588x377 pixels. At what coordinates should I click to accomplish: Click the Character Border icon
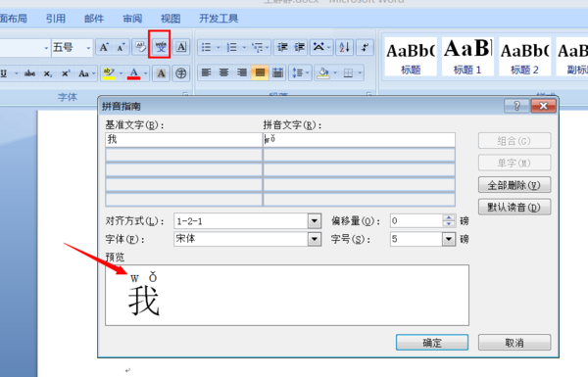[181, 47]
